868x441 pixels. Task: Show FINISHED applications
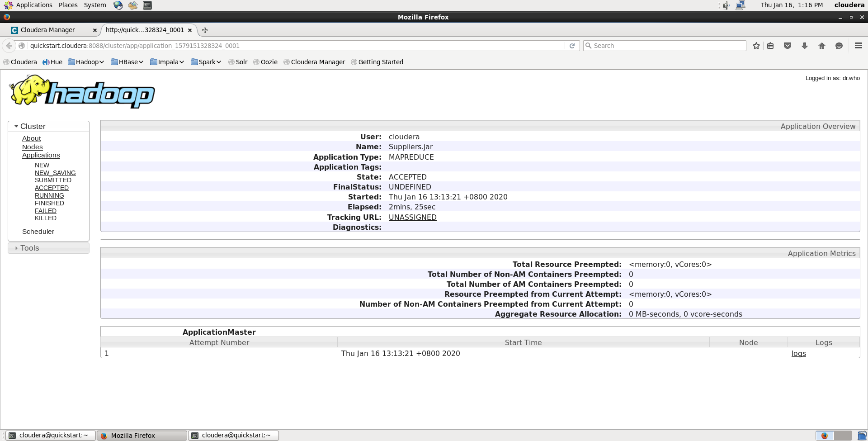click(x=49, y=204)
